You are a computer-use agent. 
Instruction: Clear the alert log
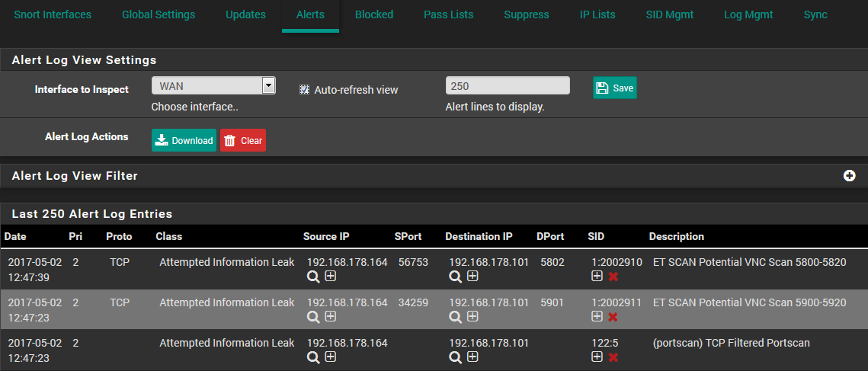point(243,140)
